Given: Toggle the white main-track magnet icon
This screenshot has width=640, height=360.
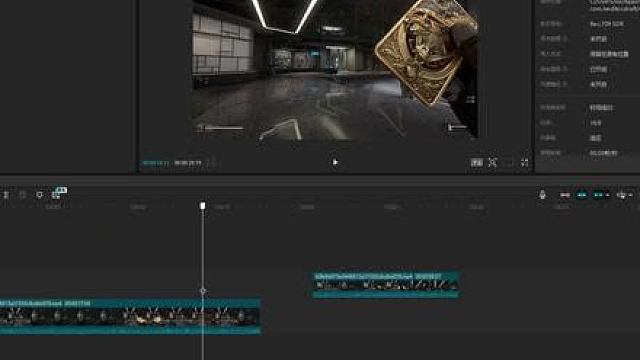Looking at the screenshot, I should click(x=565, y=195).
